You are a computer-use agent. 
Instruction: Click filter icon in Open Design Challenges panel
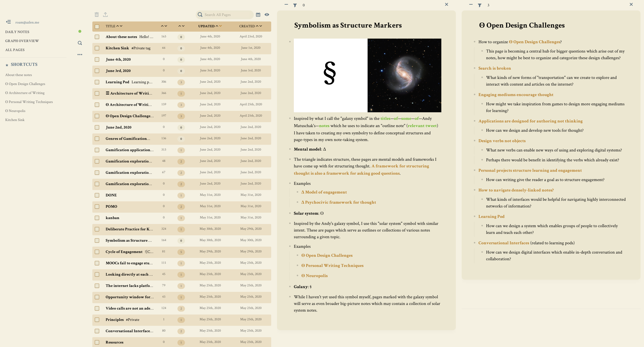pos(480,5)
